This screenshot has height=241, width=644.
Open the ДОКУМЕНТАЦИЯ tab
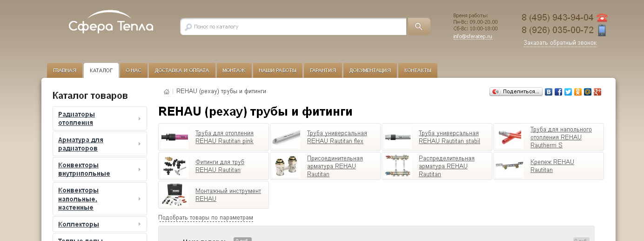coord(370,70)
